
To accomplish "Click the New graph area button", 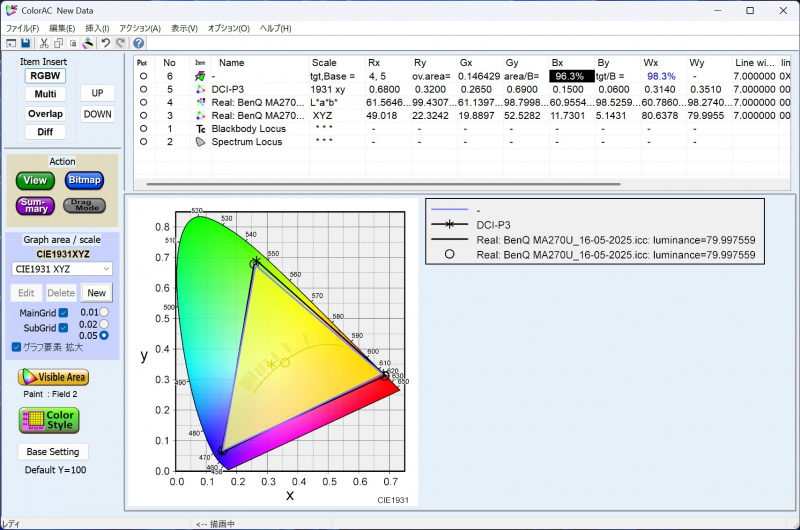I will click(96, 293).
